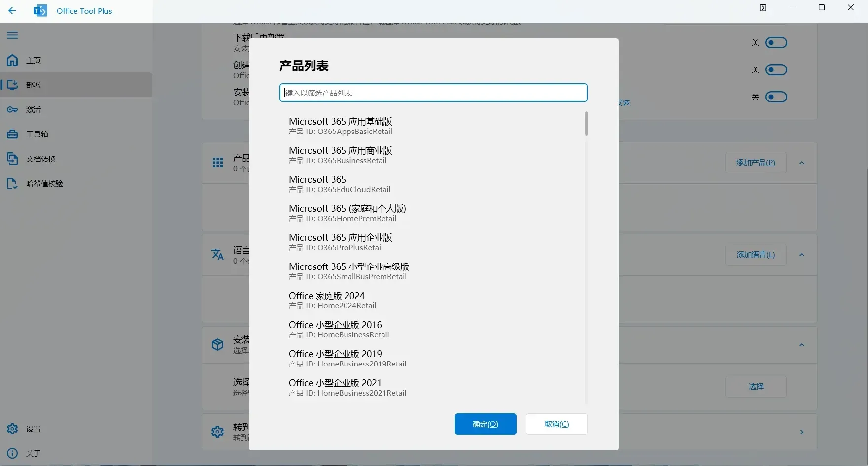Confirm with the 确定(O) button

[x=486, y=424]
